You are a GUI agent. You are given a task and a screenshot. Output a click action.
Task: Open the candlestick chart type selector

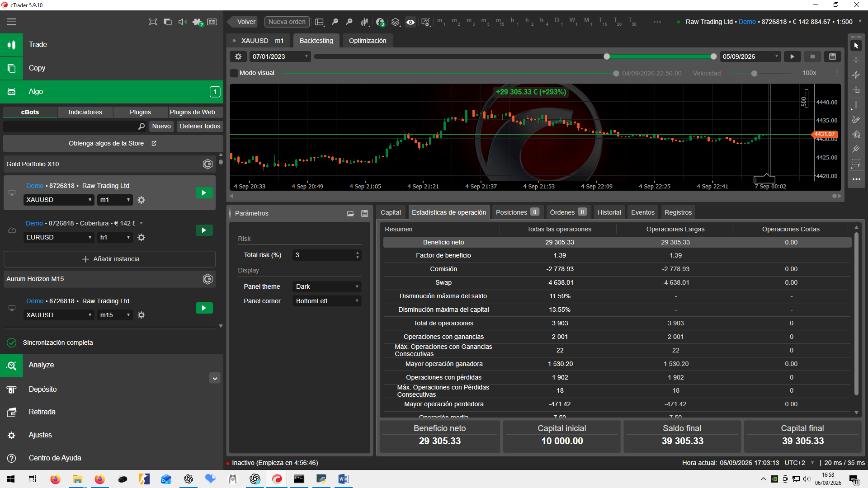[x=365, y=22]
